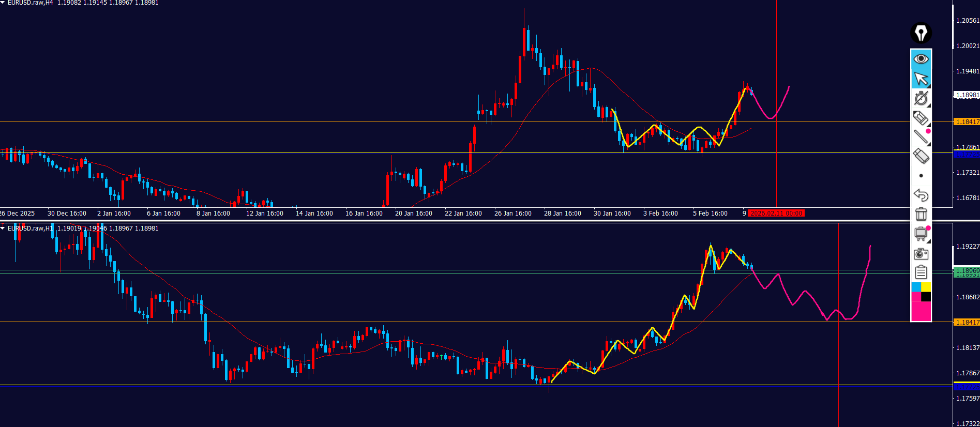Select the eraser tool
Image resolution: width=980 pixels, height=427 pixels.
click(x=921, y=156)
